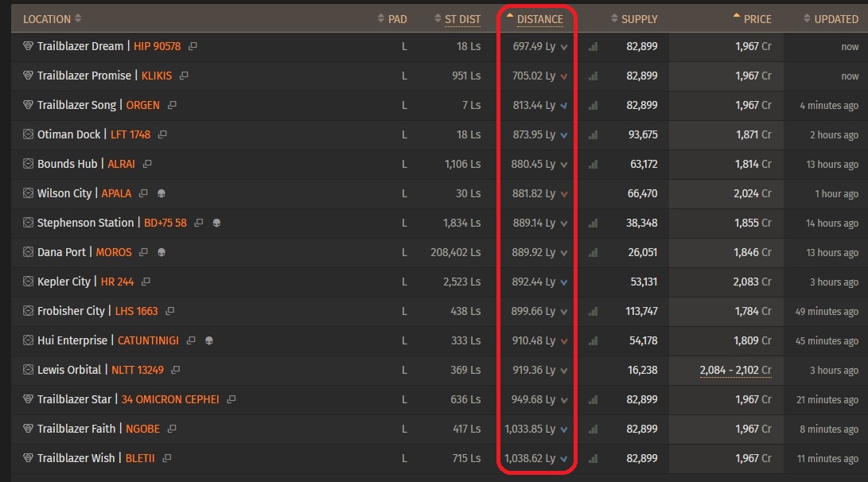Sort table by Pad column

[x=392, y=19]
